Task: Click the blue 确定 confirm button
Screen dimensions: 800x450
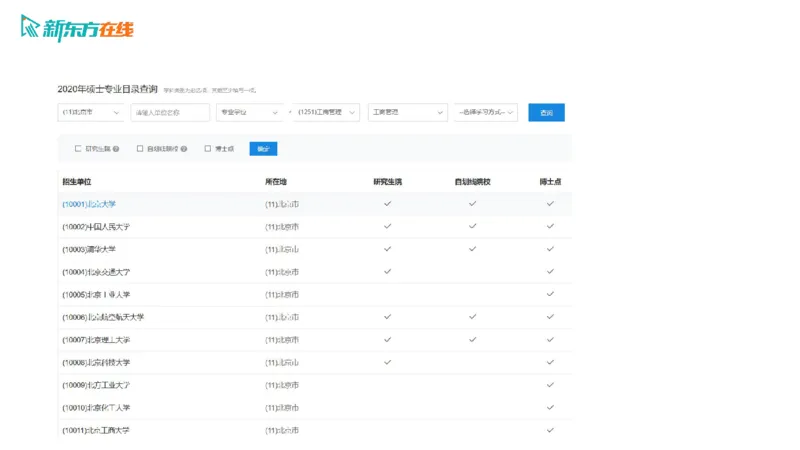Action: click(x=263, y=149)
